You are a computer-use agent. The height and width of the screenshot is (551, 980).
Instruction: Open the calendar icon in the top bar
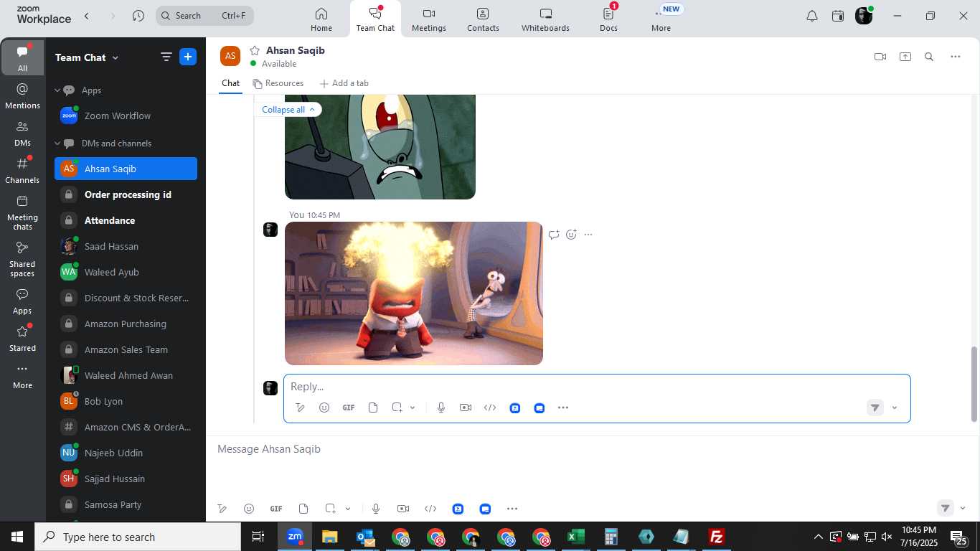(x=838, y=16)
